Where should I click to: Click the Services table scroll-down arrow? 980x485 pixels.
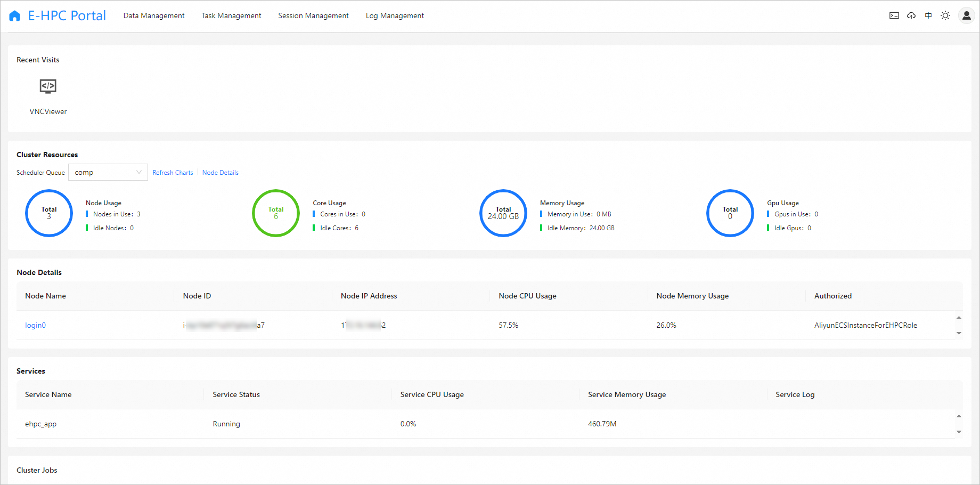(x=959, y=432)
